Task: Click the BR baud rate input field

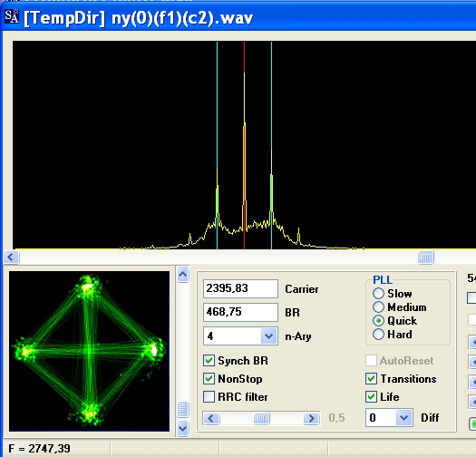Action: (x=240, y=312)
